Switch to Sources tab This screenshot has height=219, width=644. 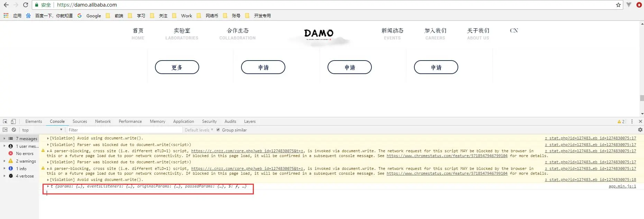(x=80, y=121)
